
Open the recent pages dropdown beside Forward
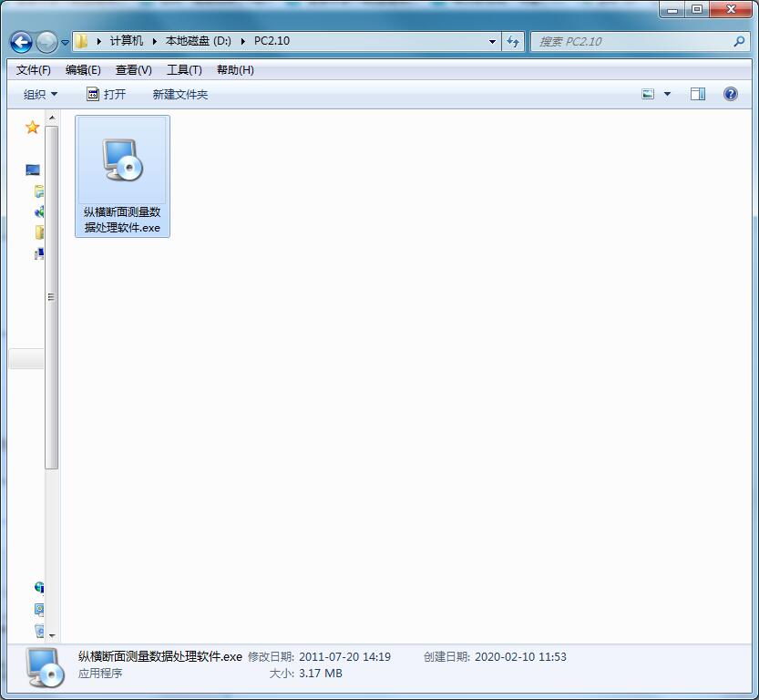pyautogui.click(x=66, y=43)
